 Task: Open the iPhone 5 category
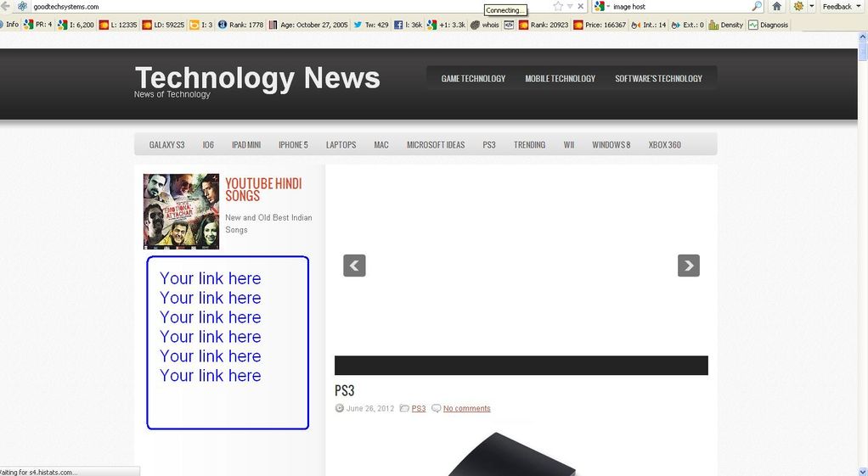coord(293,145)
